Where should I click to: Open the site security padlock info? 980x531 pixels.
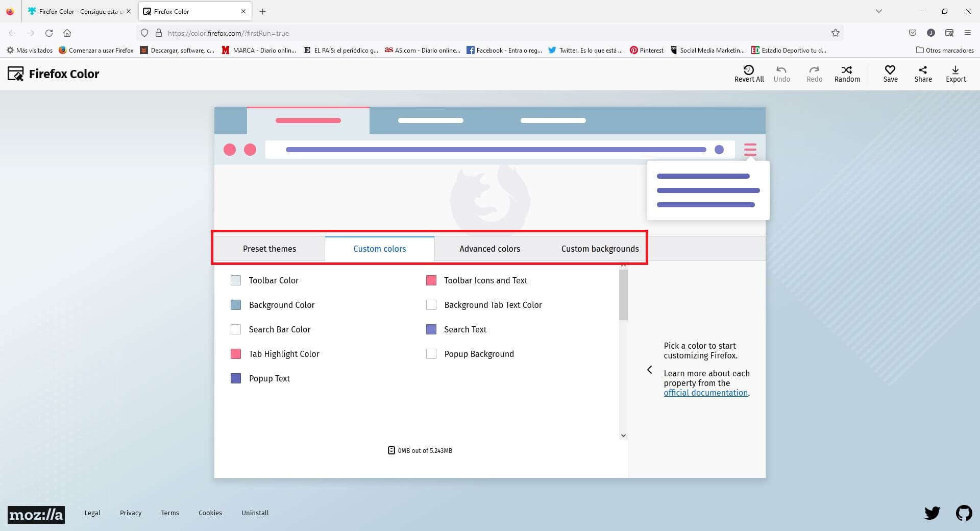(159, 33)
